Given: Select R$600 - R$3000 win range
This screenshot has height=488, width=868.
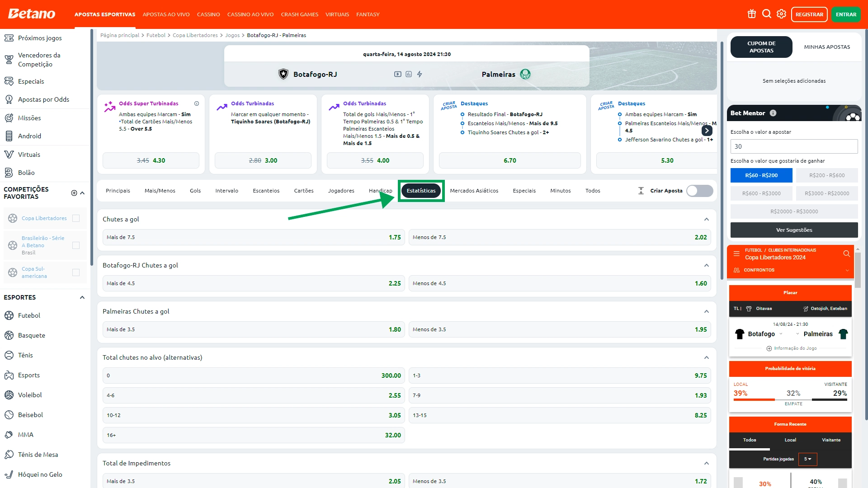Looking at the screenshot, I should pyautogui.click(x=761, y=193).
